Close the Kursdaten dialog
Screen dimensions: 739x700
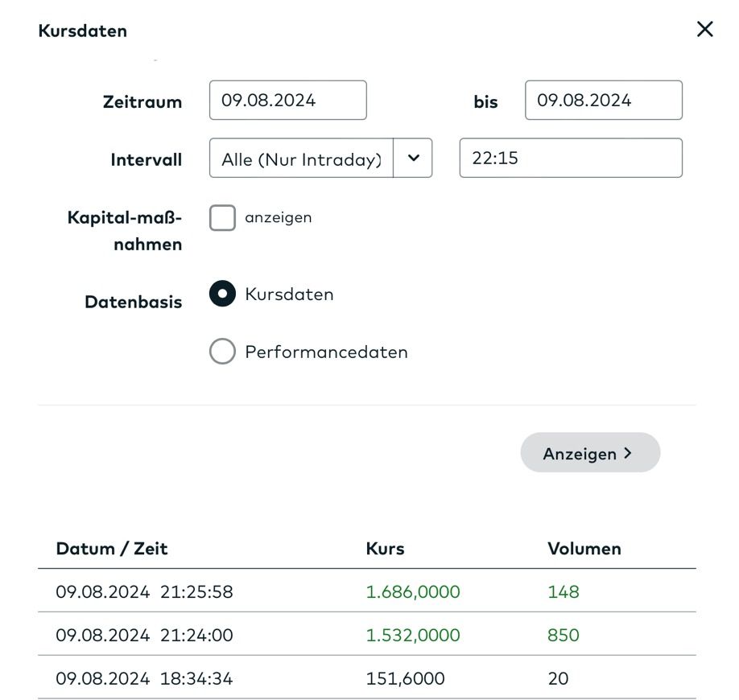tap(704, 30)
